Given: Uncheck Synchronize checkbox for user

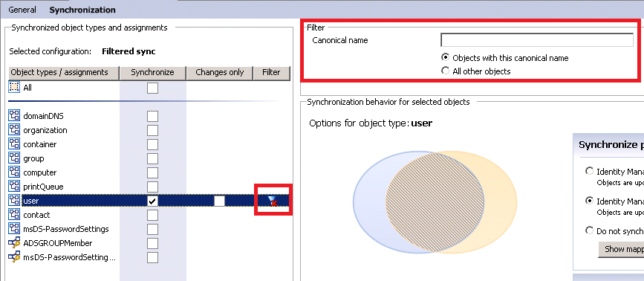Looking at the screenshot, I should point(152,201).
